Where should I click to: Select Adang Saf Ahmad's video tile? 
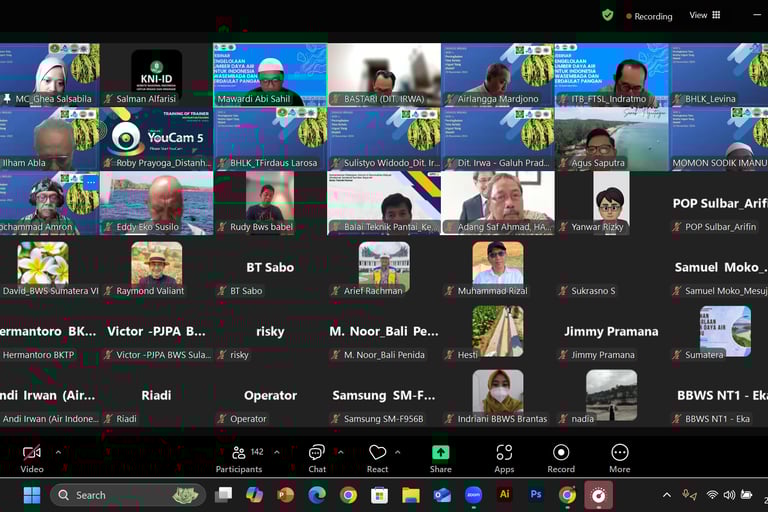tap(498, 203)
